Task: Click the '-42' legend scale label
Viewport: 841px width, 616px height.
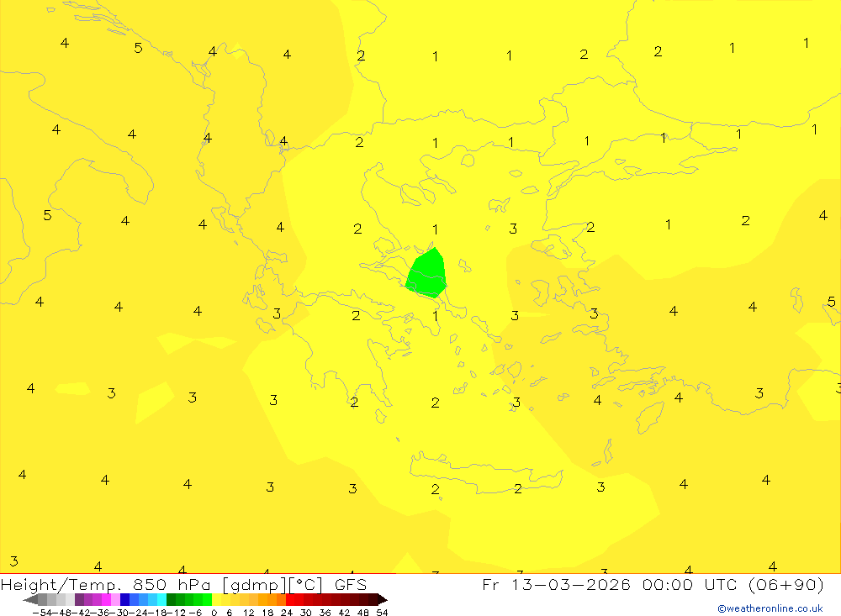Action: click(x=82, y=613)
